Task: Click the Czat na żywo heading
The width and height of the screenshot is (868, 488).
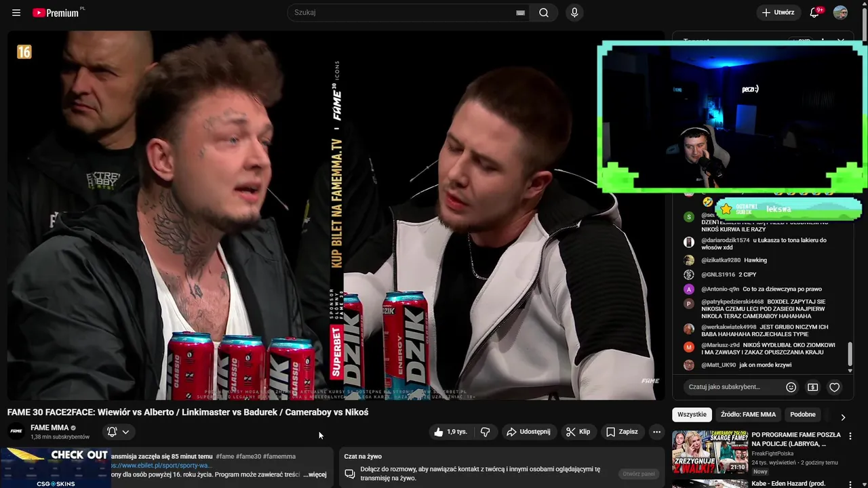Action: tap(363, 456)
